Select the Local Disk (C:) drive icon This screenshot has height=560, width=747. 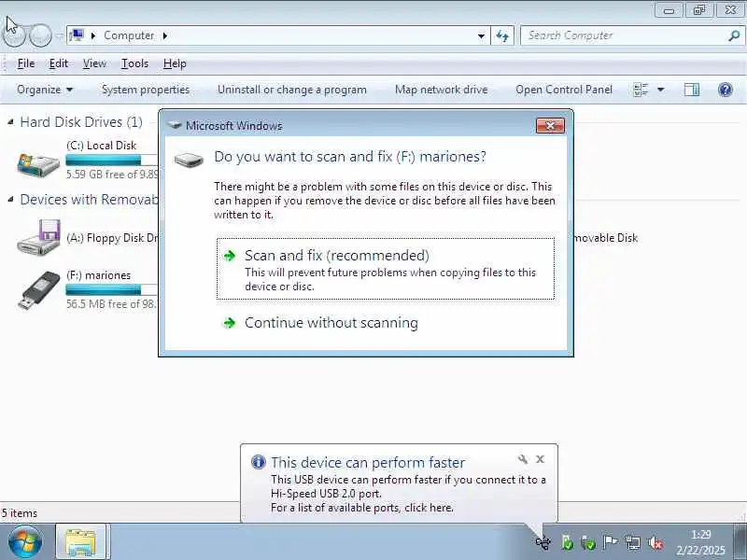point(38,165)
